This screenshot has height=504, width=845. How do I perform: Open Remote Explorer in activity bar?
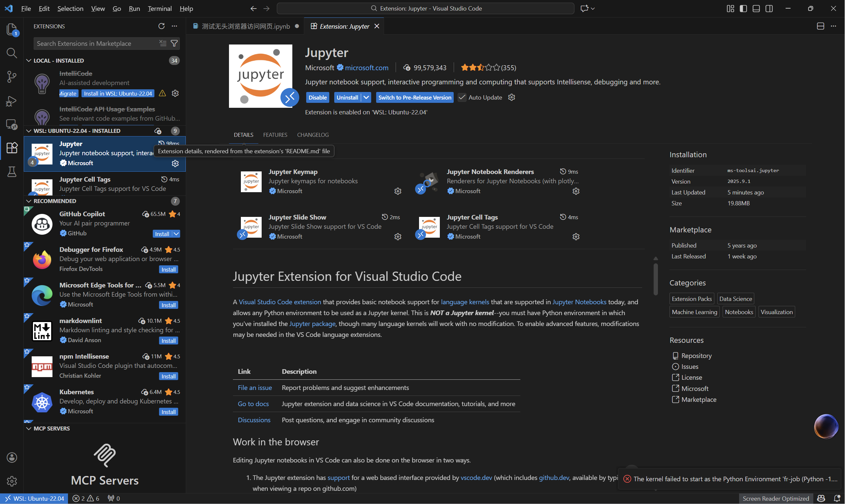pyautogui.click(x=12, y=125)
